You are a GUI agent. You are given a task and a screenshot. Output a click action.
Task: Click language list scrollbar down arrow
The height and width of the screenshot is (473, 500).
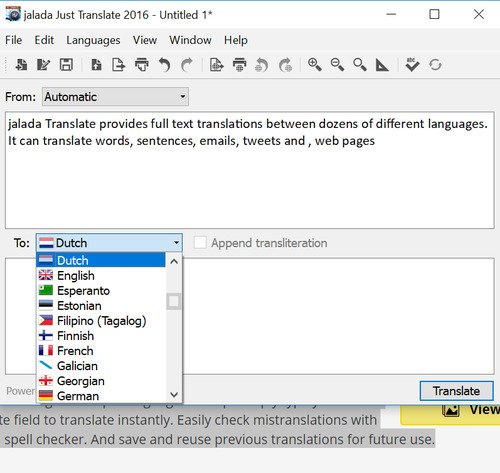pos(174,395)
